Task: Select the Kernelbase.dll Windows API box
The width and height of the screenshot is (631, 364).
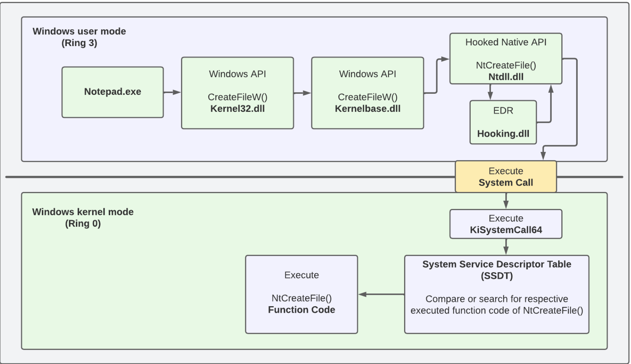Action: click(367, 93)
